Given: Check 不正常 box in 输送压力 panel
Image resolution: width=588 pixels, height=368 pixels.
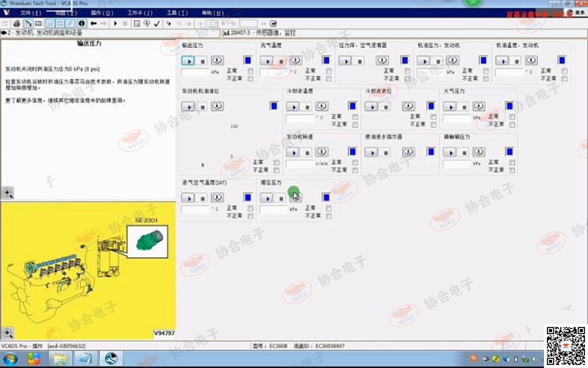Looking at the screenshot, I should 250,79.
